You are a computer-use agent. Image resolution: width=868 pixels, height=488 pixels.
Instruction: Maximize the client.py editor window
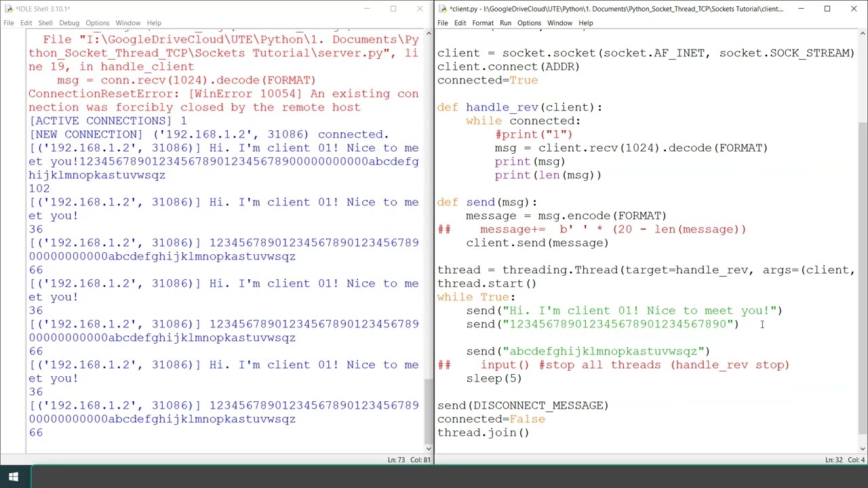tap(827, 9)
